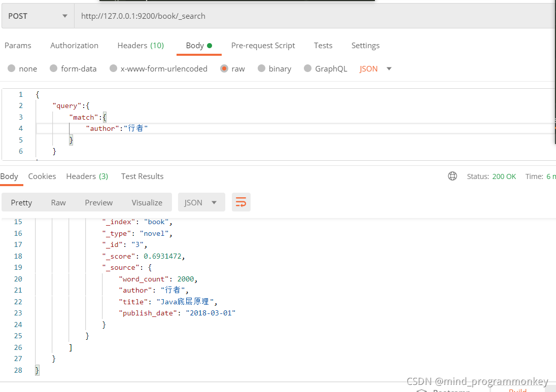Screen dimensions: 556x392
Task: Open the Pre-request Script tab
Action: tap(263, 45)
